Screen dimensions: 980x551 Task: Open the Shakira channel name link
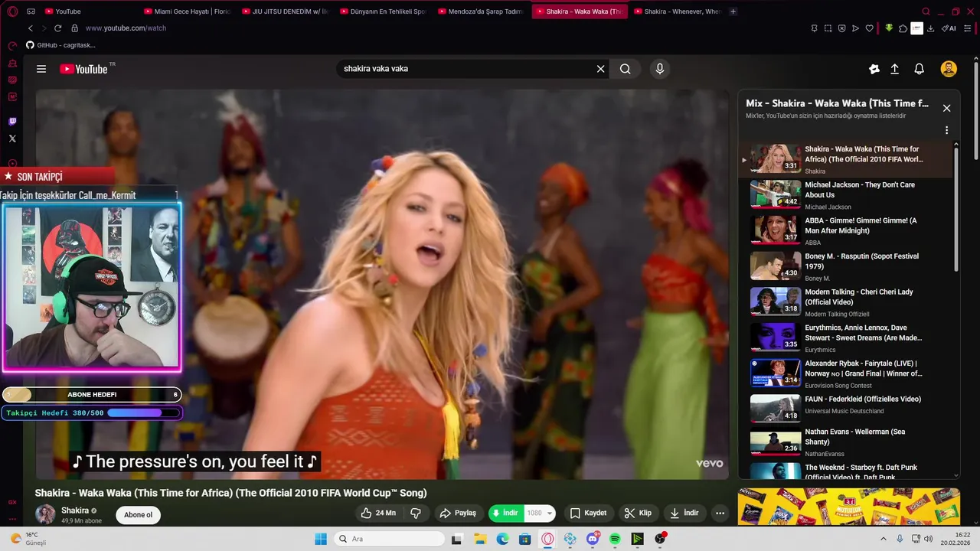pyautogui.click(x=75, y=510)
